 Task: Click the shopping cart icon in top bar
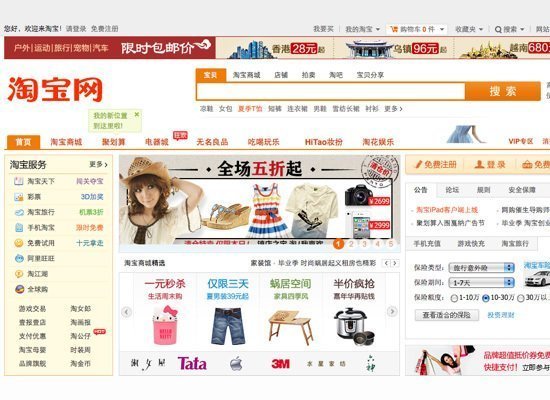tap(394, 29)
